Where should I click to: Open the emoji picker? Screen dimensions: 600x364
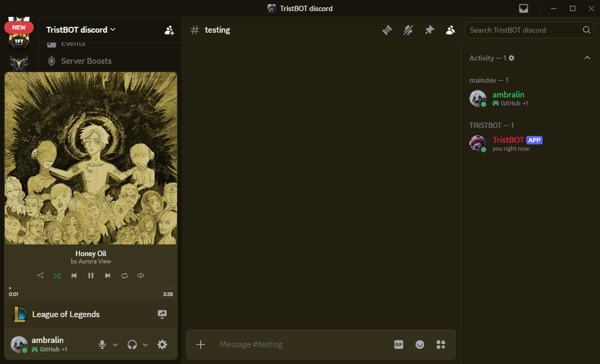click(x=420, y=345)
